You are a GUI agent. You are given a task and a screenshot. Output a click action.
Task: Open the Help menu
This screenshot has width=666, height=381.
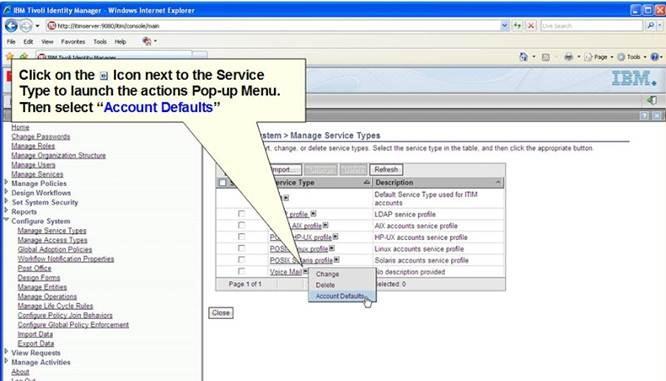120,42
